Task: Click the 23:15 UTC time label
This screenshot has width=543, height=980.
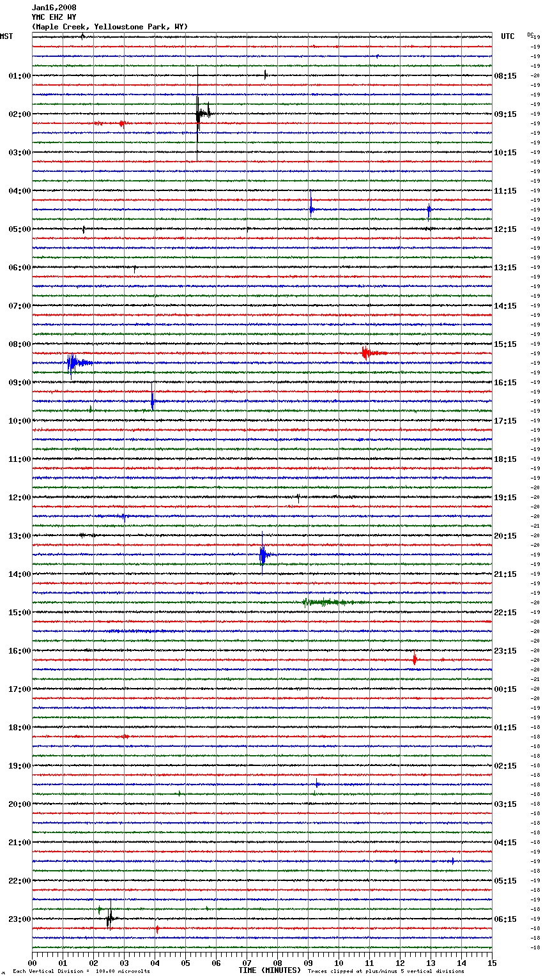Action: coord(505,651)
